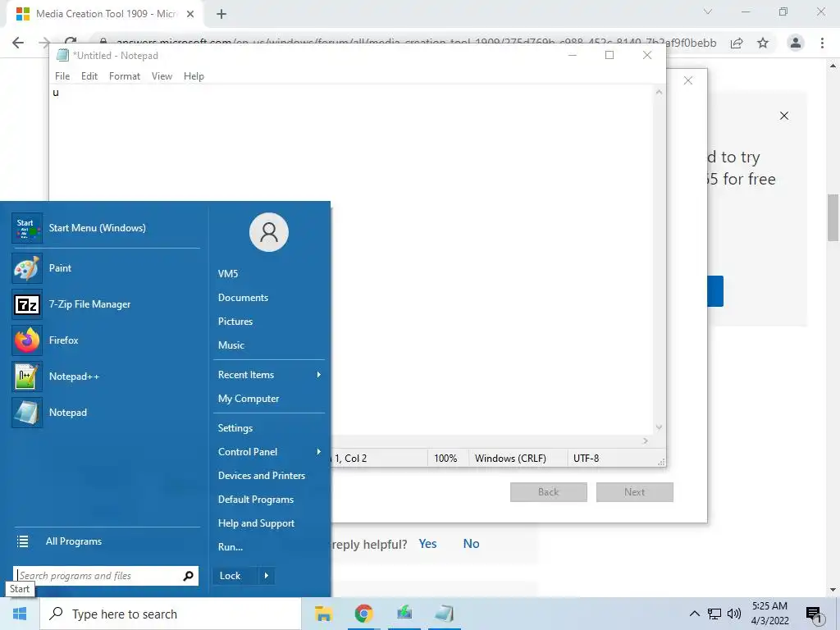Click the volume speaker icon
Screen dimensions: 840x630
734,614
